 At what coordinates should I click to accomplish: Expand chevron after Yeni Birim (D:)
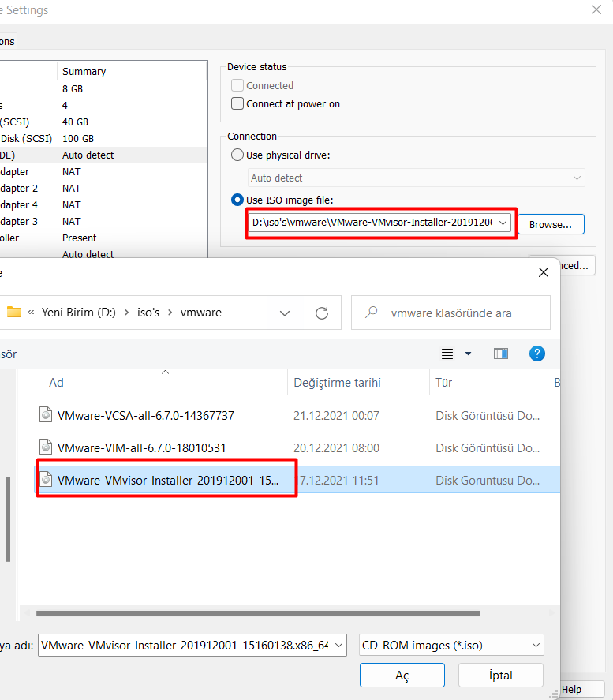pos(127,313)
